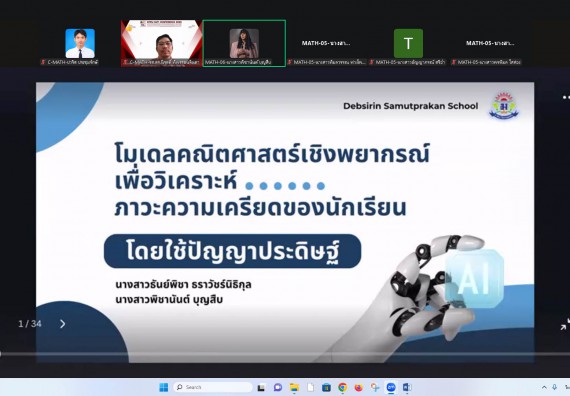Click the dark blue 'โดยใช้ปัญญาประดิษฐ์' banner

click(233, 251)
